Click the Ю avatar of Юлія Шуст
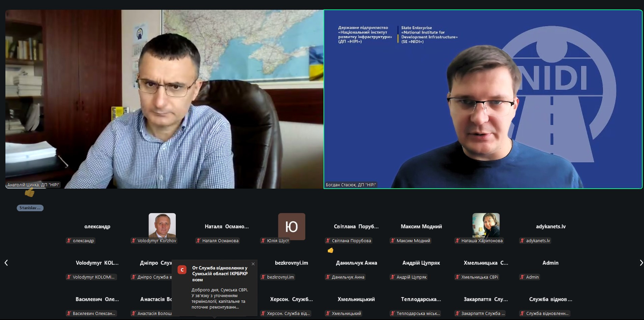 291,226
